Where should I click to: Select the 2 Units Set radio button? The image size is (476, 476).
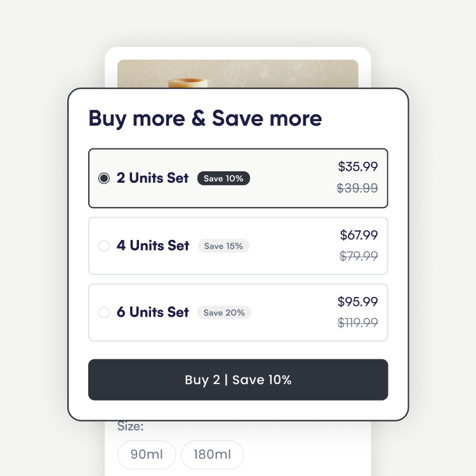click(104, 178)
